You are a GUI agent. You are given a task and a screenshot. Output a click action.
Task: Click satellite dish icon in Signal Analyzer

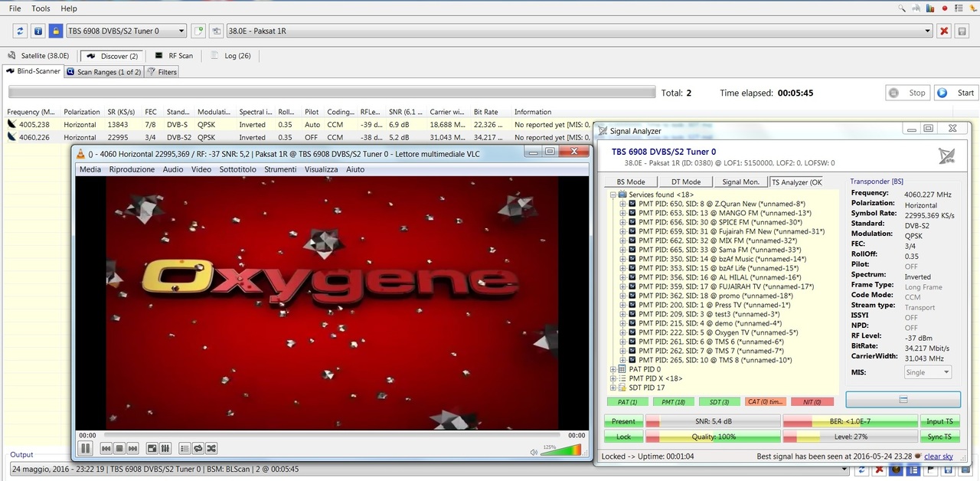(946, 156)
